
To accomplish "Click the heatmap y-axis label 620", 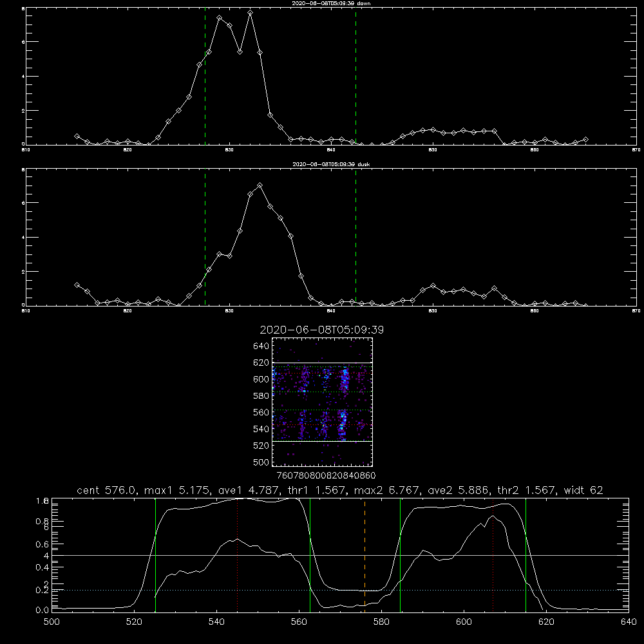I will 261,363.
